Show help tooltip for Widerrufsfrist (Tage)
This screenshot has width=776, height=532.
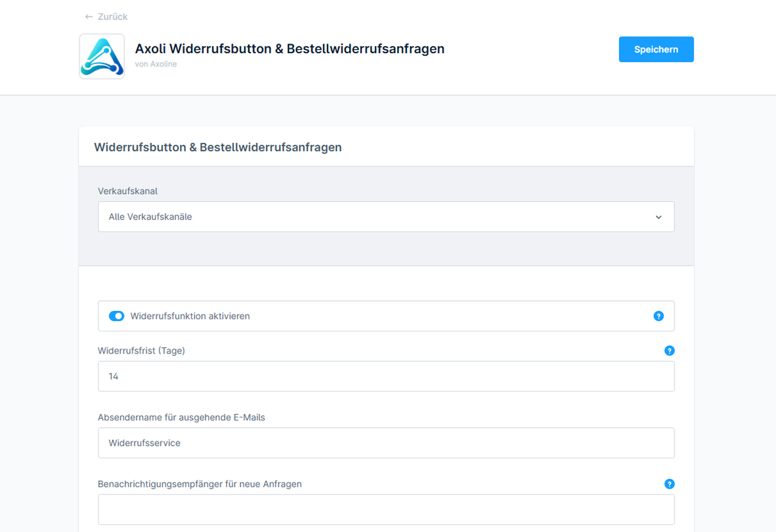pyautogui.click(x=669, y=350)
